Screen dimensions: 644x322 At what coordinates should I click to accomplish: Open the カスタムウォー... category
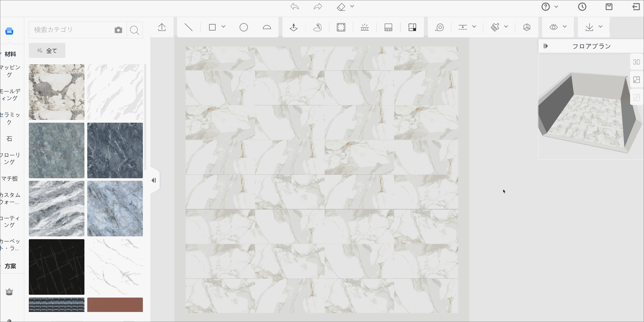tap(10, 199)
